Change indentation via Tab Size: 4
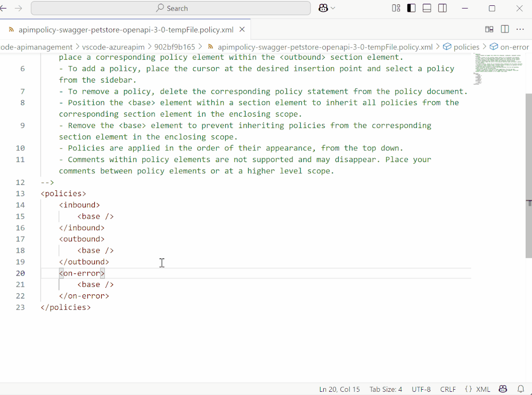The width and height of the screenshot is (532, 395). [386, 389]
